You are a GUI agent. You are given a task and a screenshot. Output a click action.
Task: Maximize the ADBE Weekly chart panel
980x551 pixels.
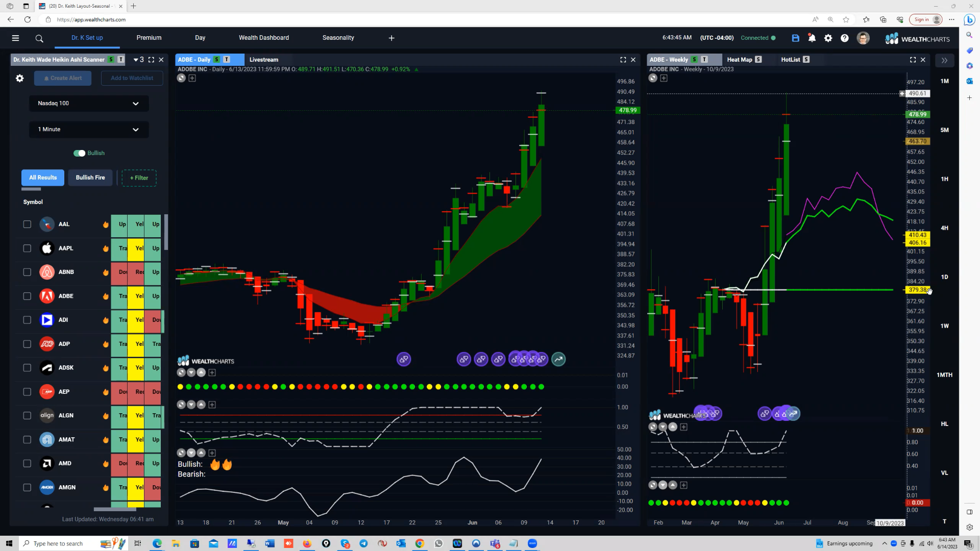(x=913, y=60)
